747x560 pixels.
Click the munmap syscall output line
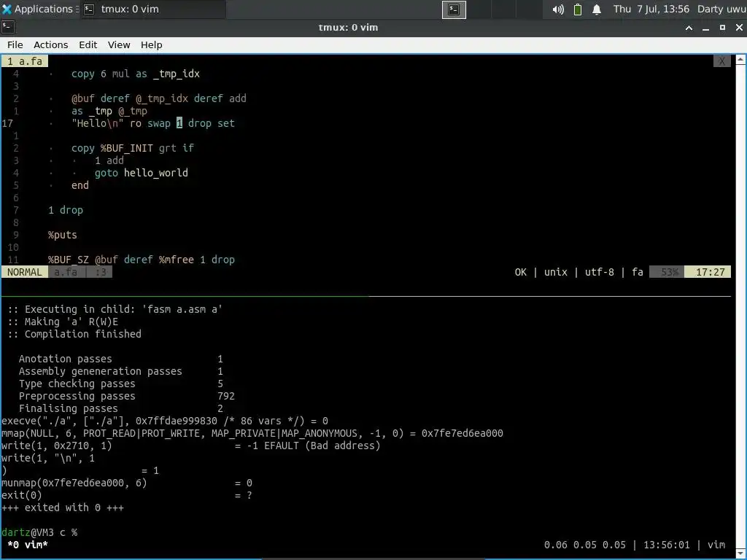coord(127,483)
